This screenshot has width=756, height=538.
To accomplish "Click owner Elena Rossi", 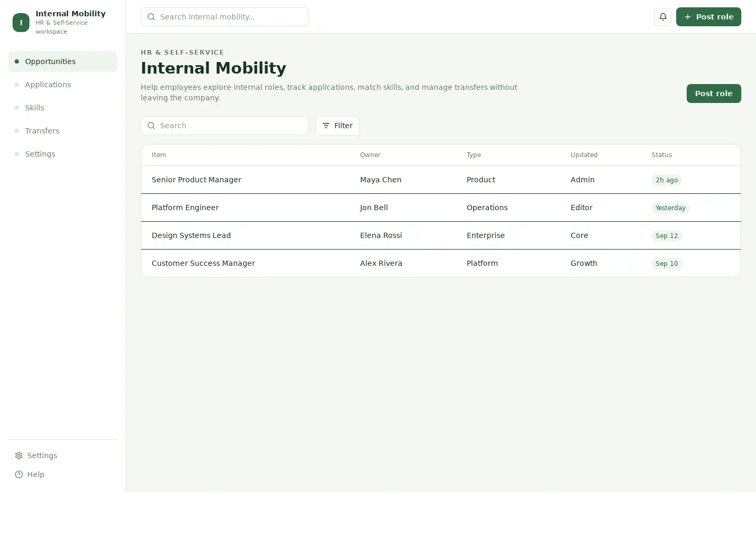I will (x=381, y=235).
